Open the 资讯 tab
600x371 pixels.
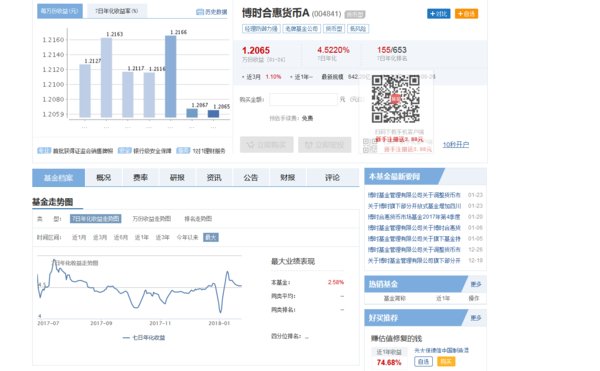pos(214,178)
